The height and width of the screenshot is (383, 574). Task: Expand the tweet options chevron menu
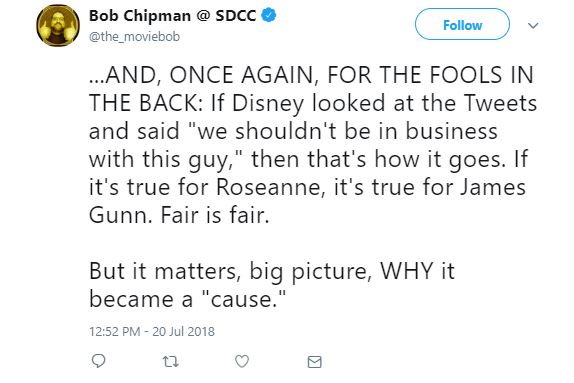click(x=533, y=25)
